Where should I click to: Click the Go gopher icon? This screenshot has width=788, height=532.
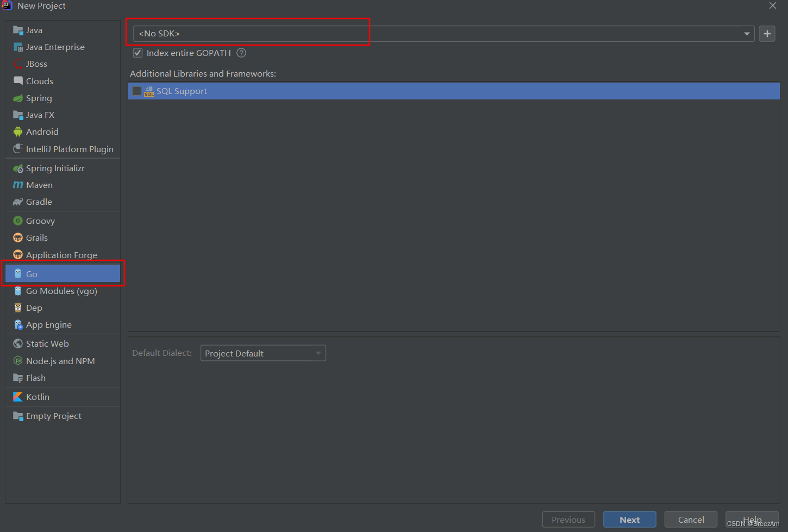(x=18, y=274)
